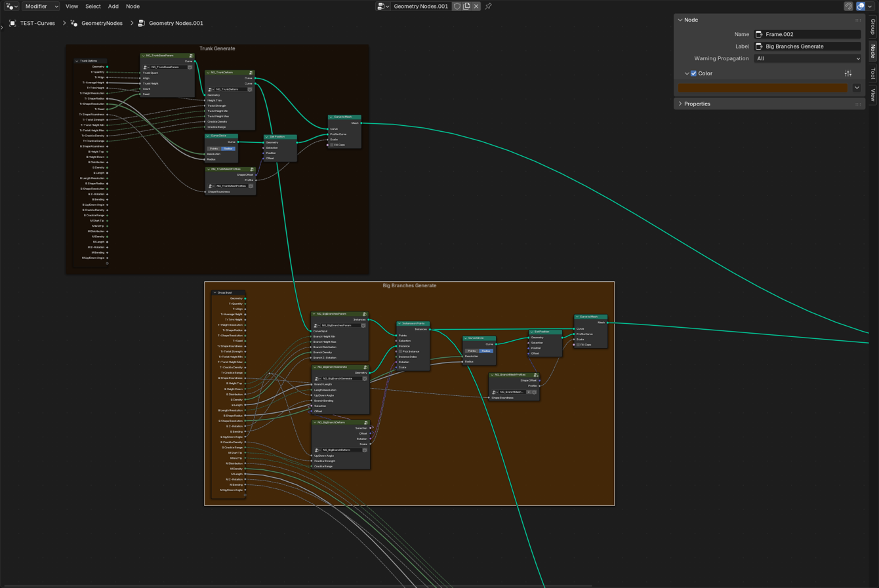Expand the Properties panel
The image size is (879, 588).
[x=697, y=104]
